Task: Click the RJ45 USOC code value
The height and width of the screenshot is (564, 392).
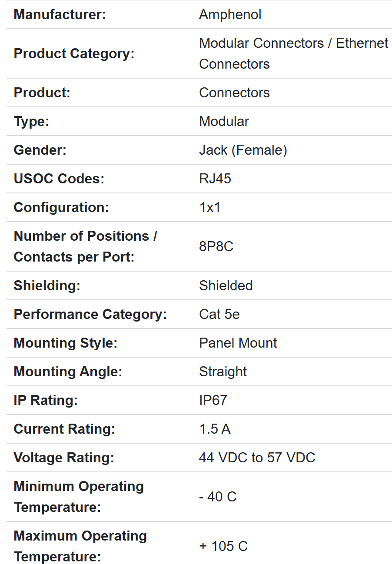Action: (215, 179)
